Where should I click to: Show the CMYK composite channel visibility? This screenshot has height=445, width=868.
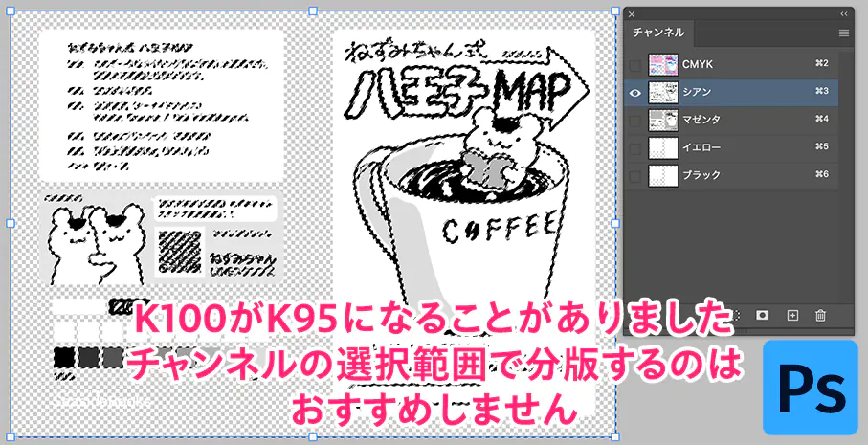click(634, 64)
